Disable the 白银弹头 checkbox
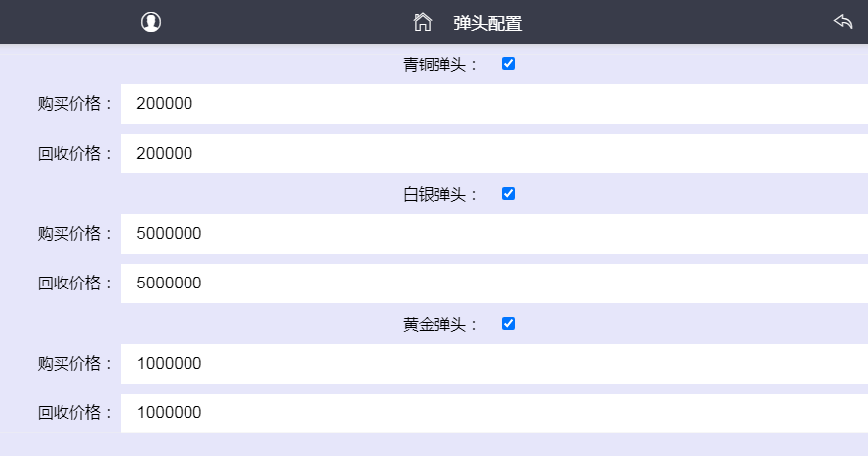The image size is (868, 456). (508, 194)
